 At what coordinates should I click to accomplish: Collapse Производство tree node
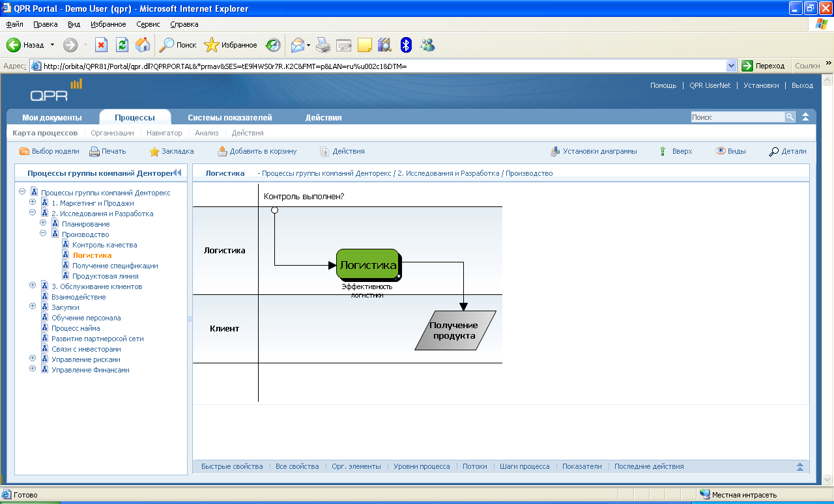[x=43, y=234]
